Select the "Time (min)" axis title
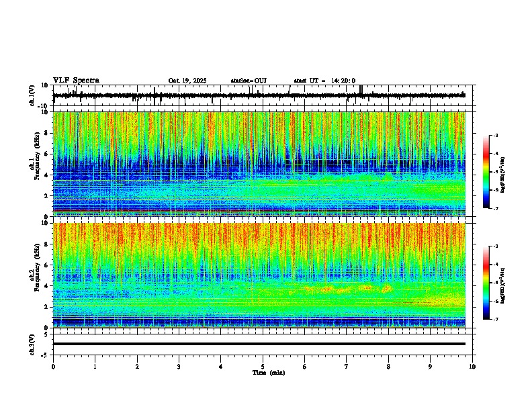 (269, 373)
